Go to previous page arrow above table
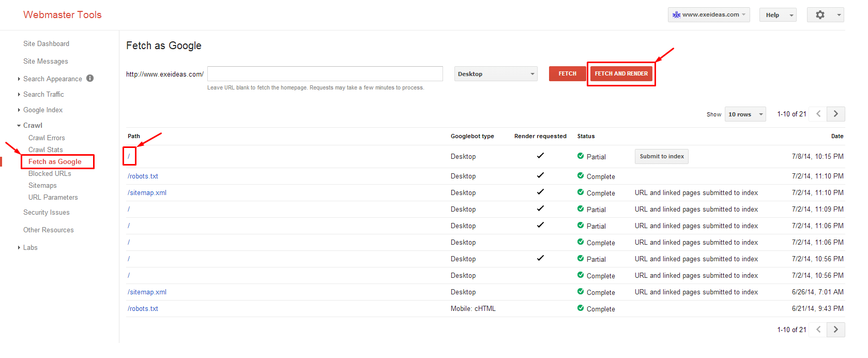 click(x=818, y=114)
